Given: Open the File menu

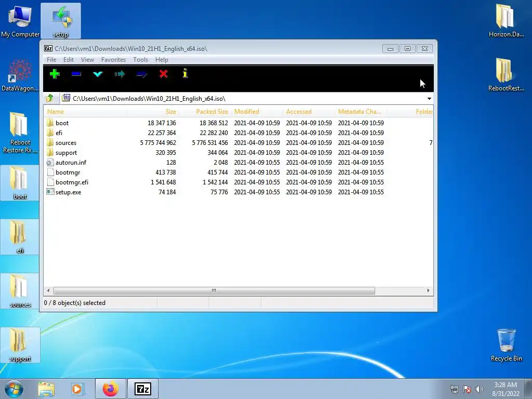Looking at the screenshot, I should 51,60.
